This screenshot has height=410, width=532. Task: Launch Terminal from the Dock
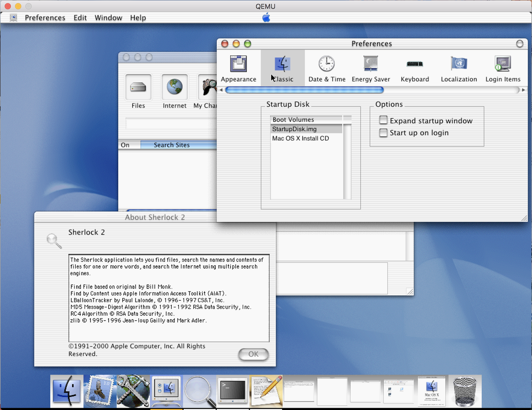pos(232,391)
